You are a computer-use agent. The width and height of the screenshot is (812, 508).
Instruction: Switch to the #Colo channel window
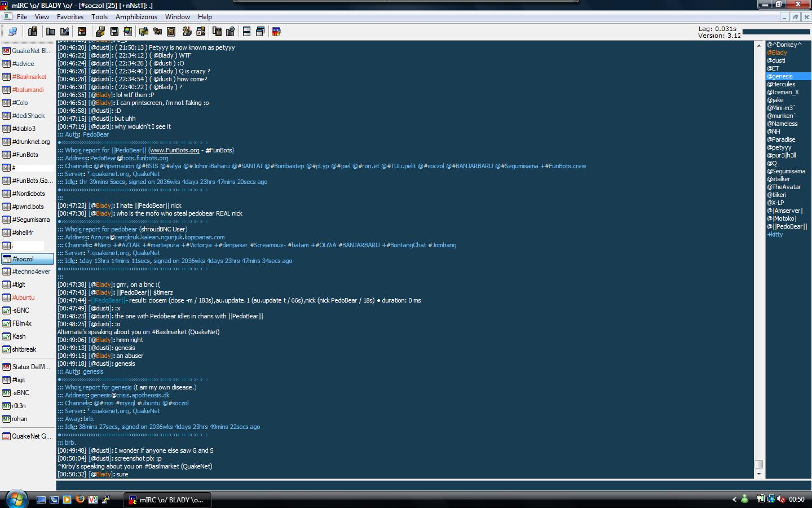coord(28,103)
